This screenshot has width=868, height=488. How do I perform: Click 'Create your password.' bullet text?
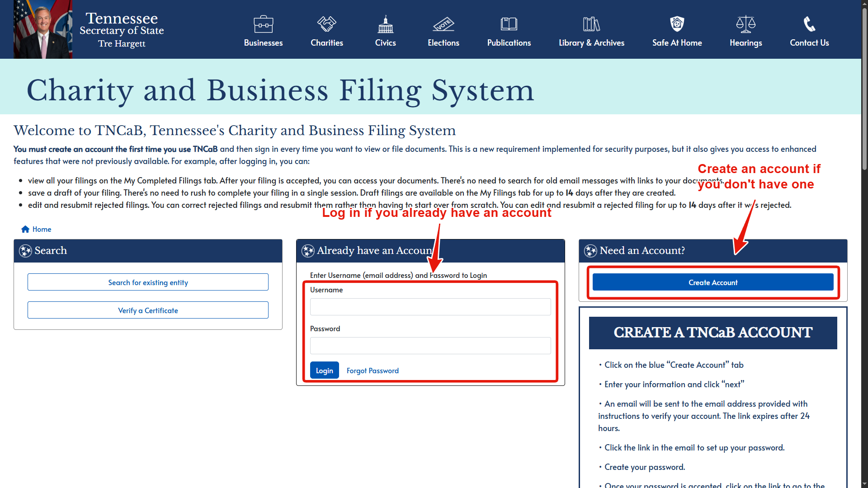pos(645,467)
